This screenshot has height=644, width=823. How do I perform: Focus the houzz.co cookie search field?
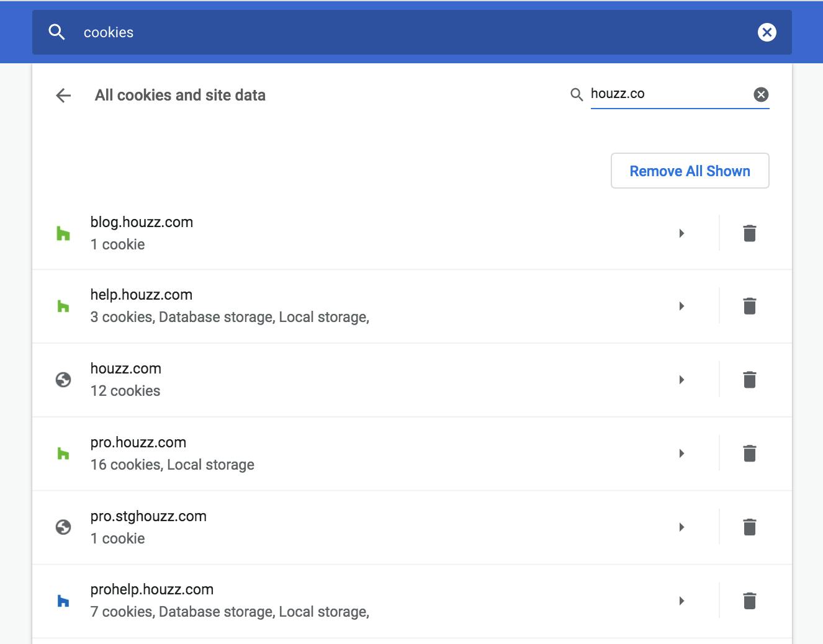click(667, 94)
